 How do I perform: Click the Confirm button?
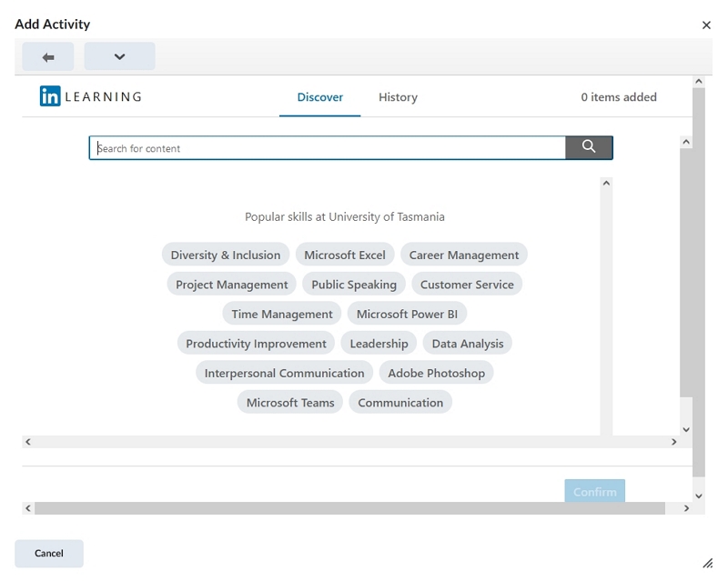595,491
